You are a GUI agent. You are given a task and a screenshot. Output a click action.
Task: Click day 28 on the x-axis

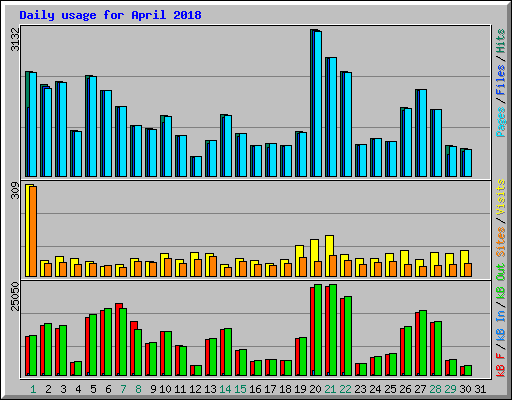435,389
